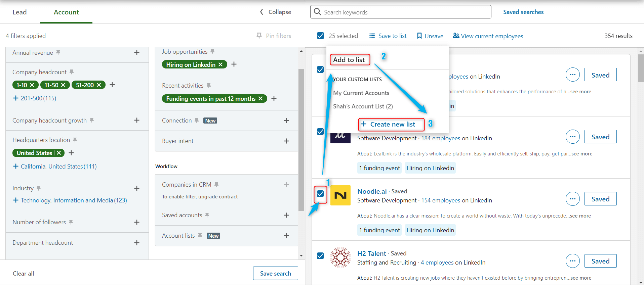Remove Funding events in past 12 months chip
Screen dimensions: 644x285
click(x=260, y=99)
